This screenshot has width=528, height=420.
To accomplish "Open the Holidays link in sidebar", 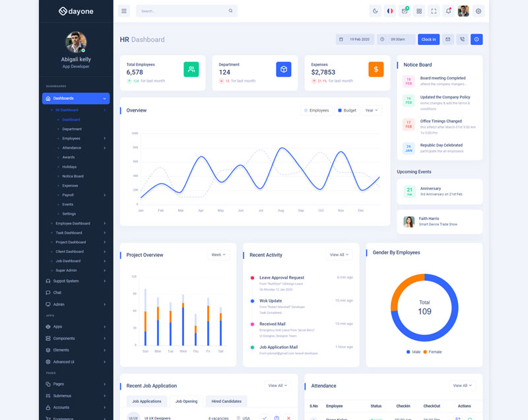I will (69, 167).
